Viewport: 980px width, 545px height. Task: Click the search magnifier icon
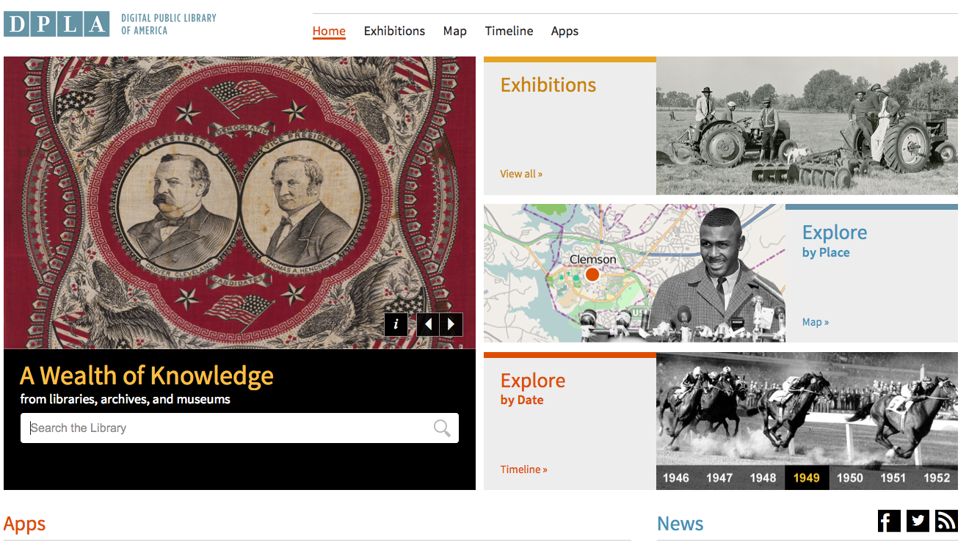click(442, 428)
